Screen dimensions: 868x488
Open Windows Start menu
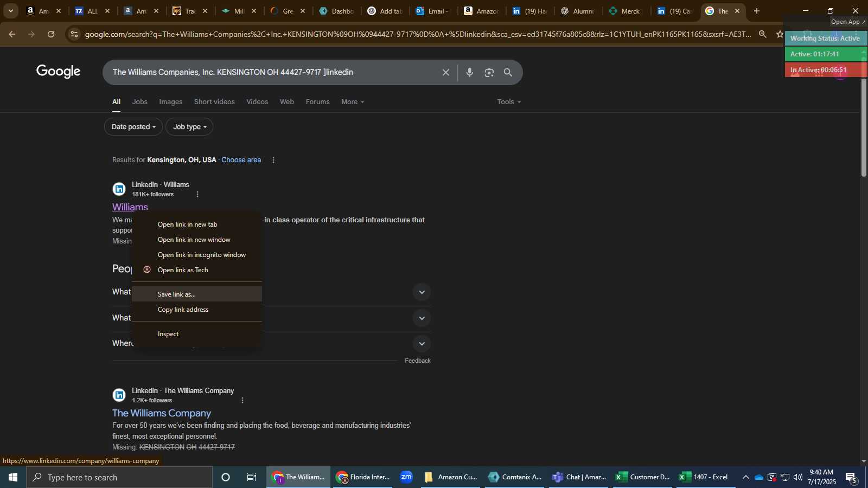click(x=13, y=477)
